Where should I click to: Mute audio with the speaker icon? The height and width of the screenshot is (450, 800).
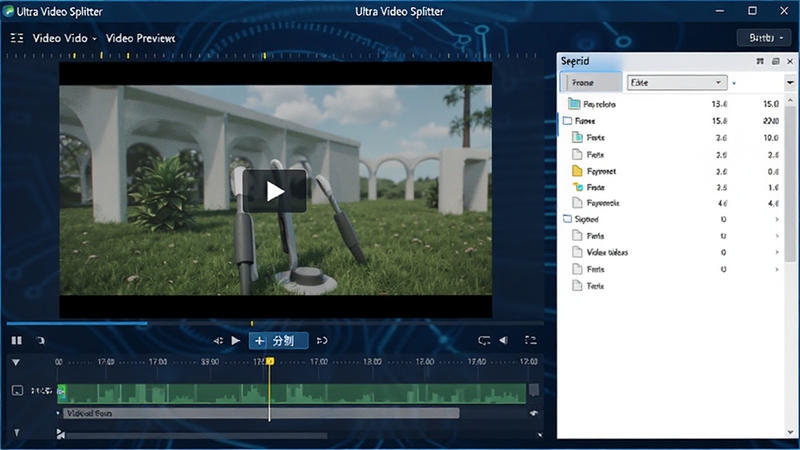pos(504,340)
